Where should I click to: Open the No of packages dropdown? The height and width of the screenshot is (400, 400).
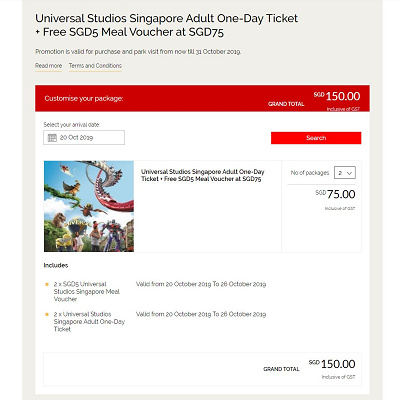(345, 173)
